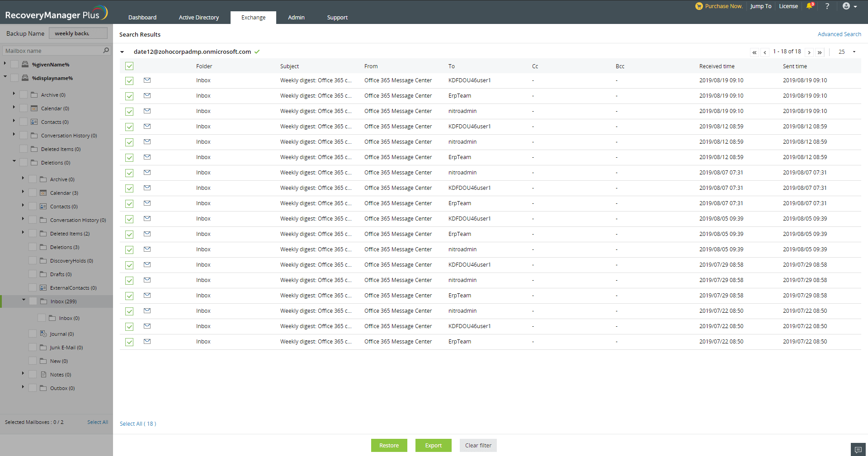Click the Drafts (0) folder icon

click(x=43, y=274)
